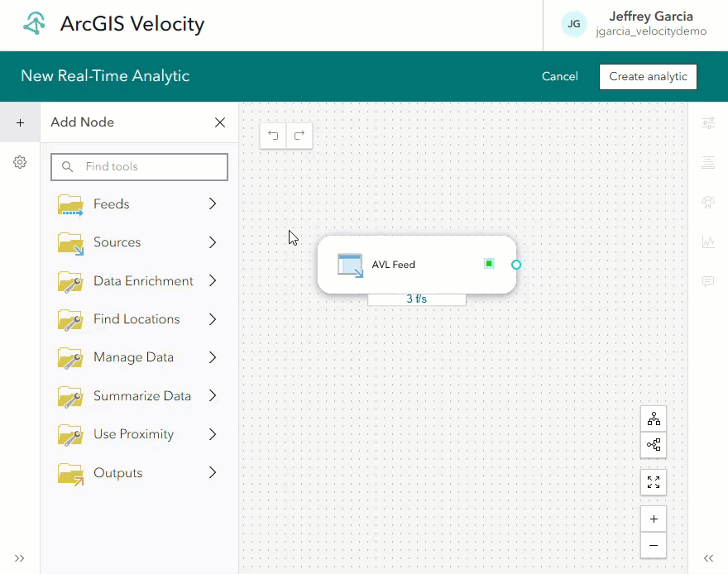
Task: Undo the last canvas action
Action: coord(273,136)
